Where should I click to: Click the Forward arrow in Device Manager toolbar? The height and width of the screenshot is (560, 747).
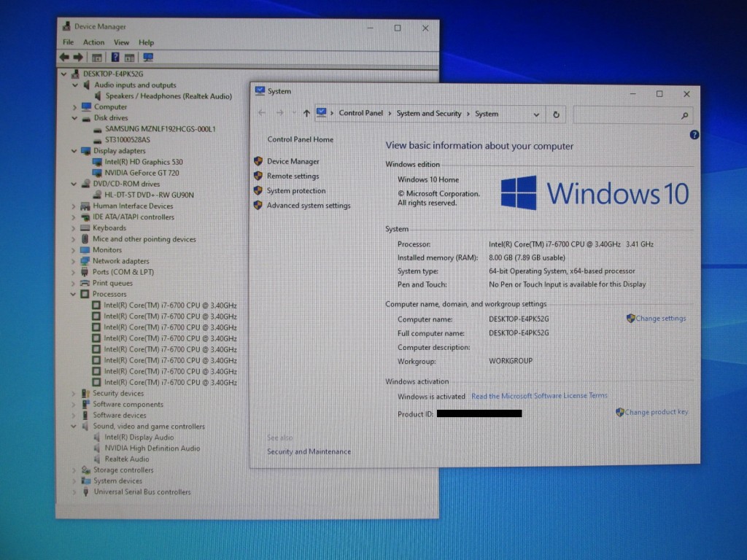click(x=78, y=58)
